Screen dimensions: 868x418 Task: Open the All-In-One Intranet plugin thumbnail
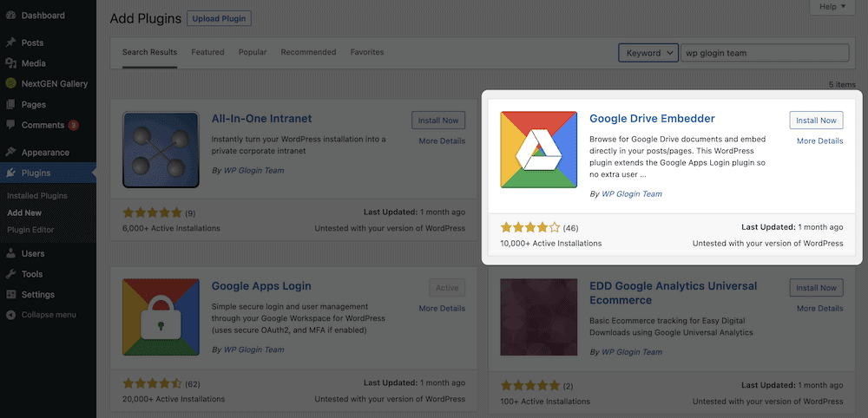(x=161, y=150)
